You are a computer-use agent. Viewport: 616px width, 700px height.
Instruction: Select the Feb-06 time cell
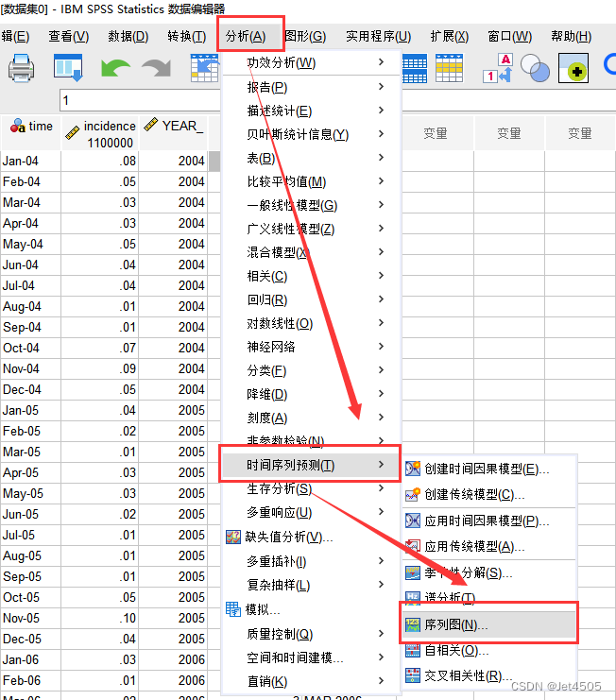tap(31, 680)
